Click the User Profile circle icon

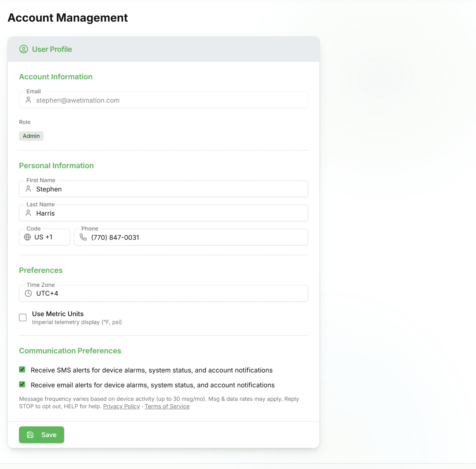click(23, 49)
